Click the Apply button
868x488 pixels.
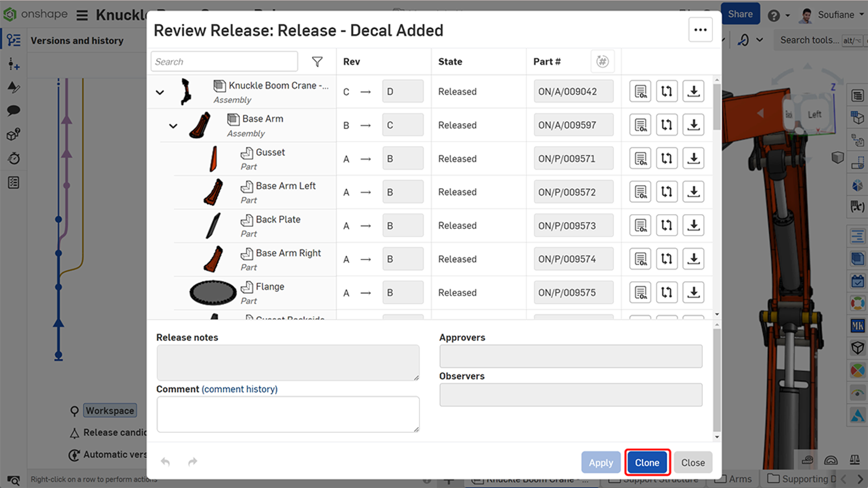601,462
